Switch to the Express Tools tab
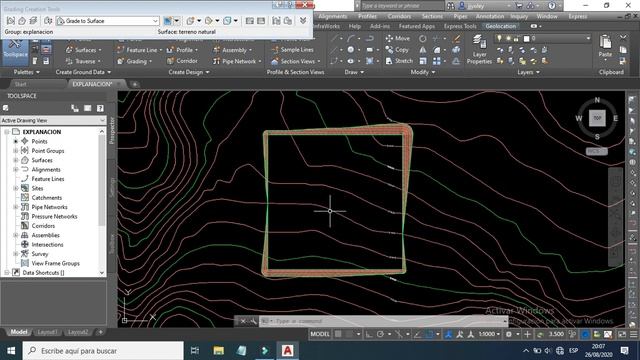Image resolution: width=640 pixels, height=360 pixels. 460,26
